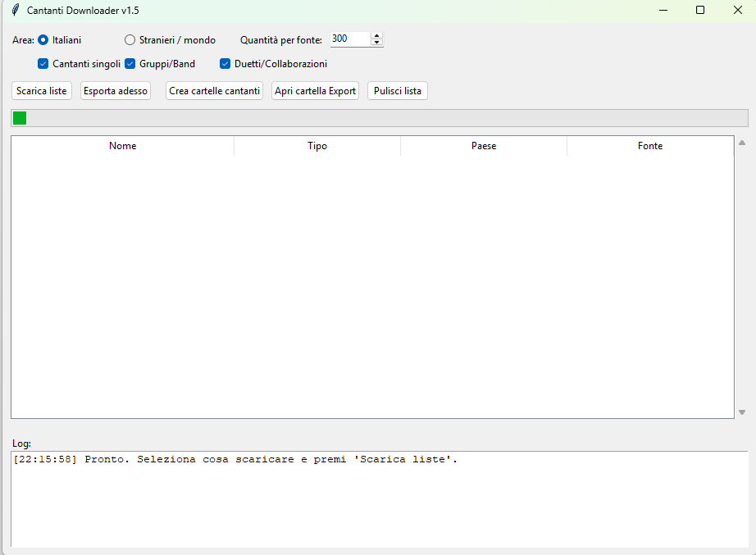Sort by the Fonte column header
Image resolution: width=756 pixels, height=555 pixels.
650,146
